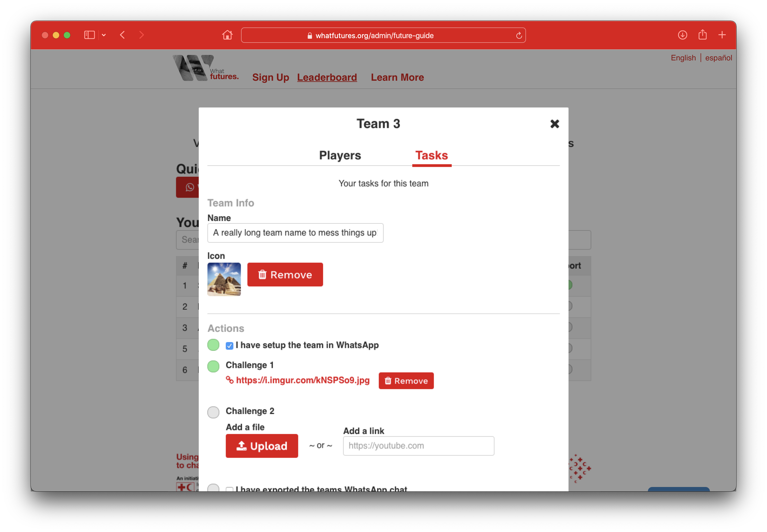Viewport: 767px width, 532px height.
Task: Go back in browser history
Action: point(123,35)
